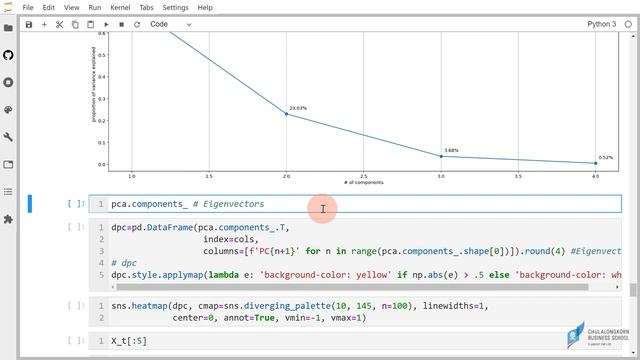Open the File menu
The height and width of the screenshot is (360, 640).
(28, 7)
